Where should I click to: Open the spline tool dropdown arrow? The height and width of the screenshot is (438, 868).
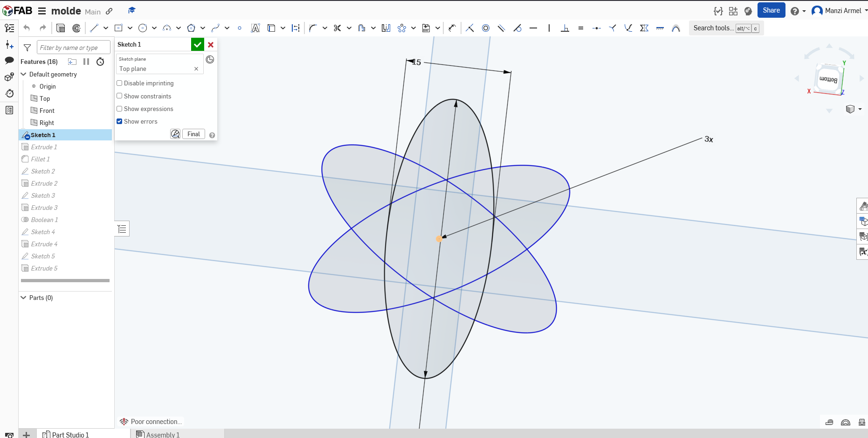(227, 28)
